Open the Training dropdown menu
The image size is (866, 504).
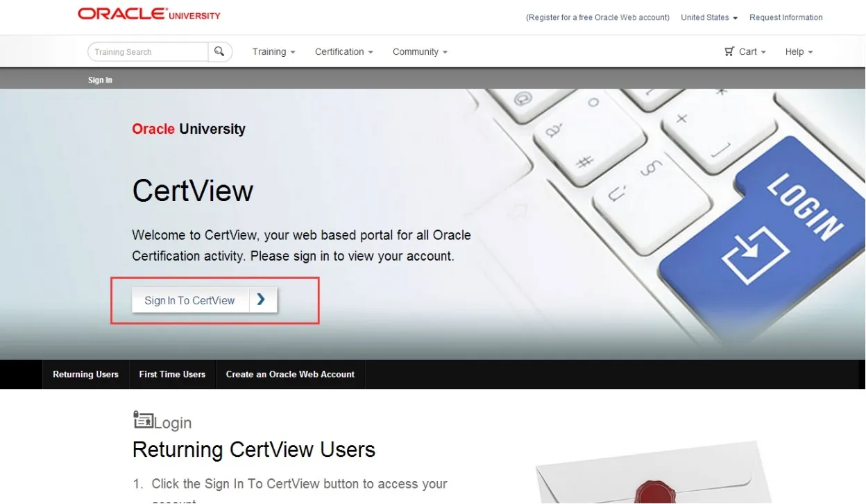(273, 52)
